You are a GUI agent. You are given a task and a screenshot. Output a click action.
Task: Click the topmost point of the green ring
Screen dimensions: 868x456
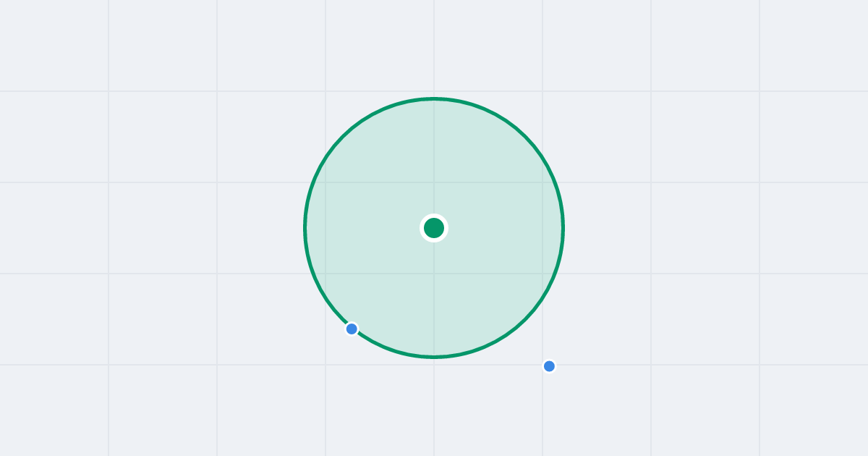434,98
